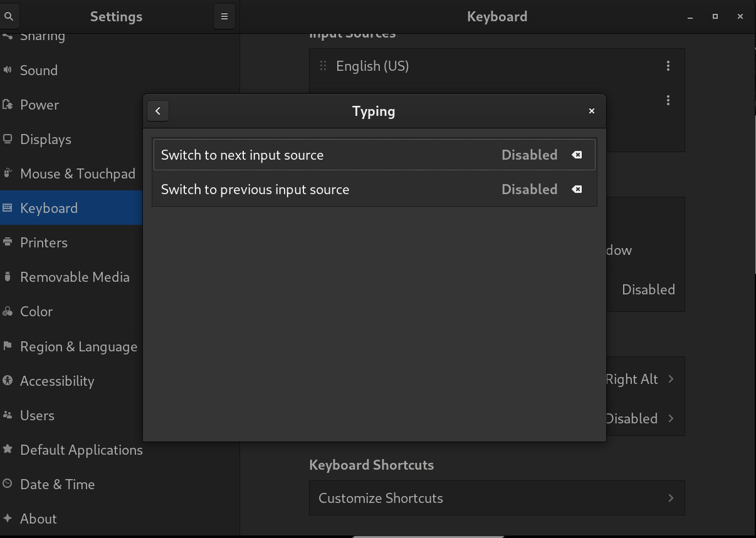Open Mouse & Touchpad settings

pos(77,173)
